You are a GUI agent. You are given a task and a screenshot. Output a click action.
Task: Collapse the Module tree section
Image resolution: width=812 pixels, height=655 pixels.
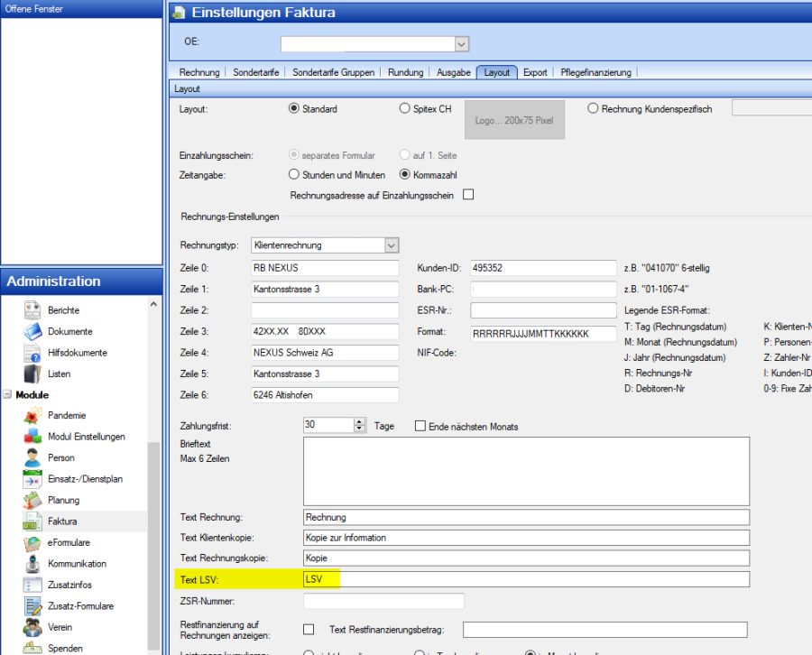tap(7, 395)
